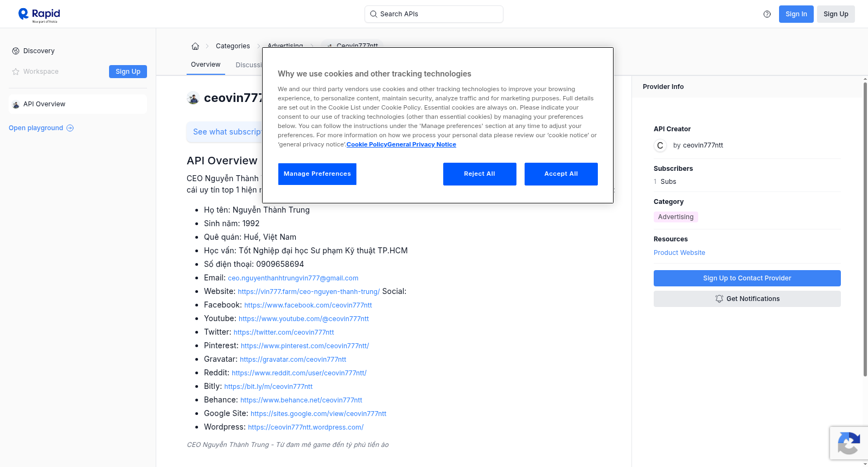Click the API Creator 'C' avatar
The height and width of the screenshot is (467, 868).
[x=660, y=145]
